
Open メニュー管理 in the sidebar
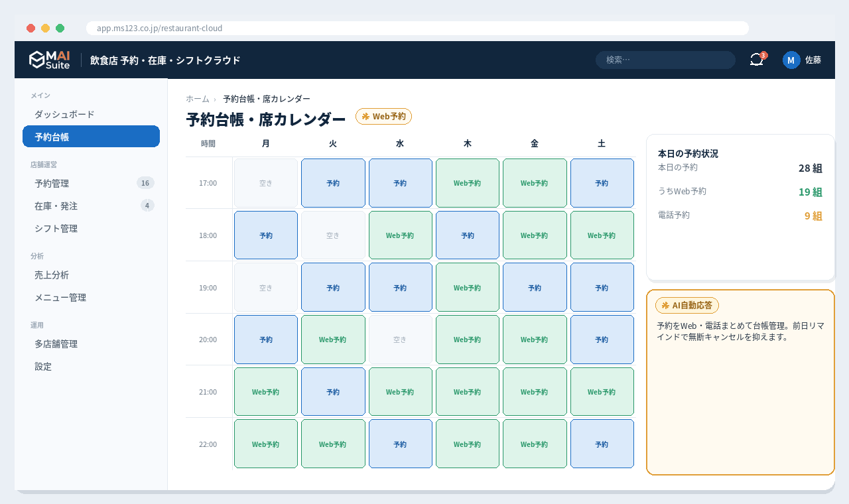tap(91, 297)
